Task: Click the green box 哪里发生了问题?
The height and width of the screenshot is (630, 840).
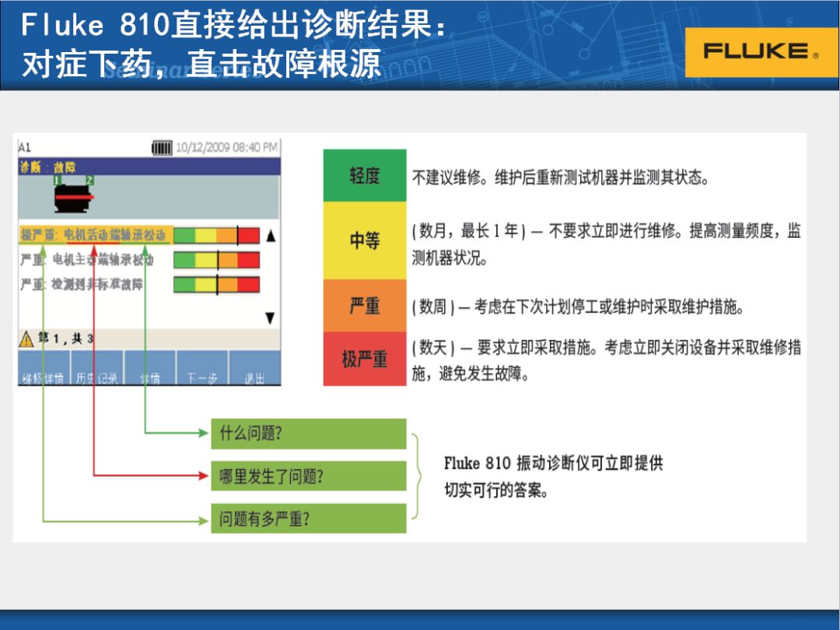Action: (x=309, y=476)
